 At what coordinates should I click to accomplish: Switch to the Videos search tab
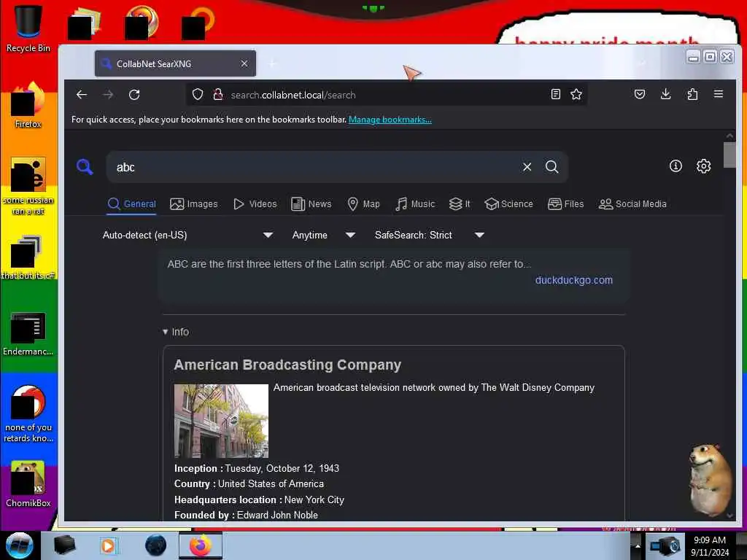pyautogui.click(x=255, y=204)
